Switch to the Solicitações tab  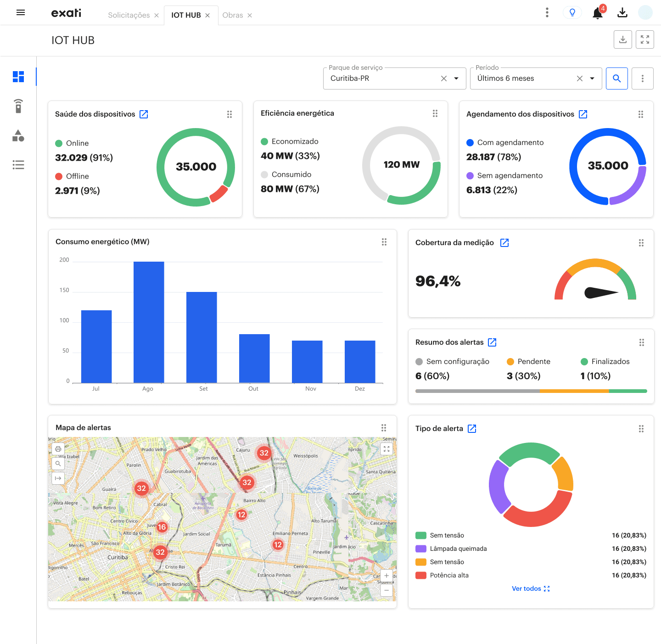tap(129, 15)
